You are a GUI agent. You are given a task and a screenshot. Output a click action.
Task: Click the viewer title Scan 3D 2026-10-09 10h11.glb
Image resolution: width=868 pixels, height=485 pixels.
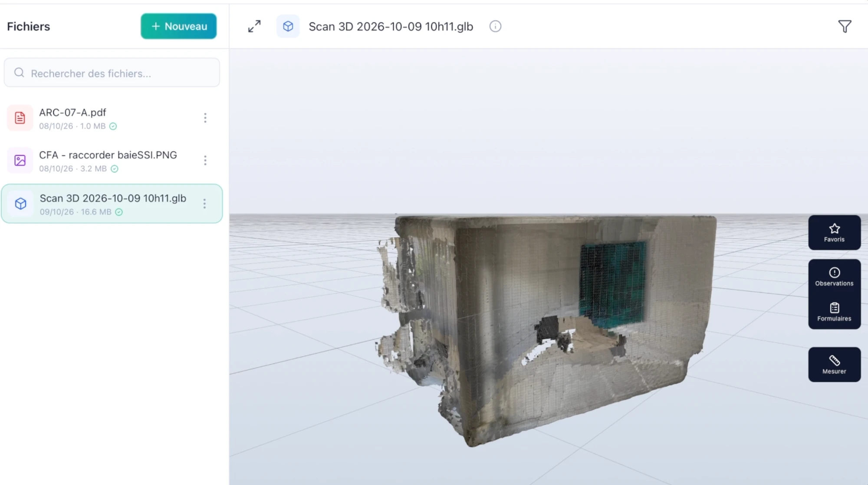(x=391, y=26)
